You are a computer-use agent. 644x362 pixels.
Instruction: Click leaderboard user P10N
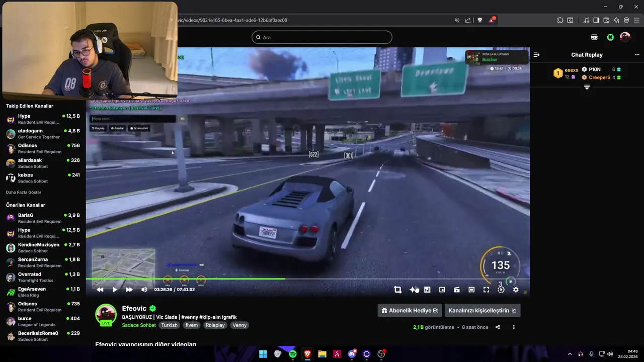[595, 69]
